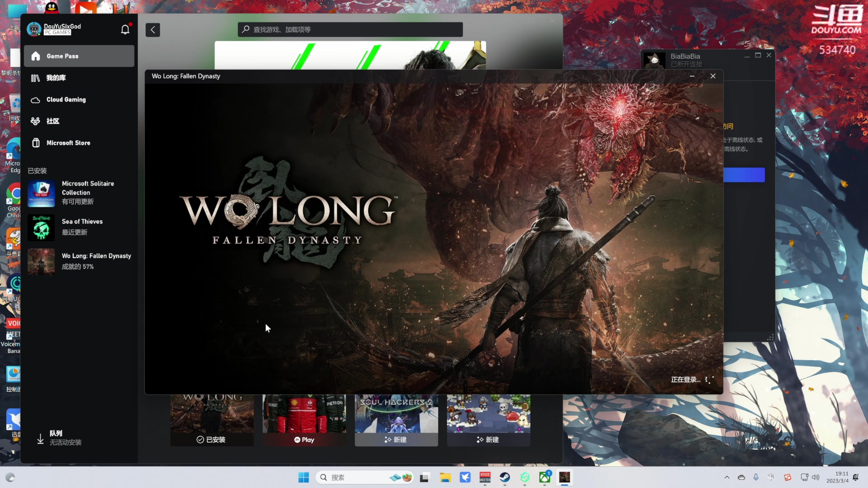Open the Soul Hackers 2 game artwork

[x=396, y=413]
